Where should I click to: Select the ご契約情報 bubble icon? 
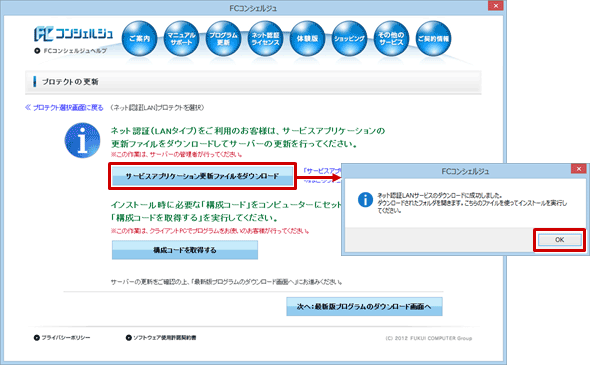(x=433, y=39)
